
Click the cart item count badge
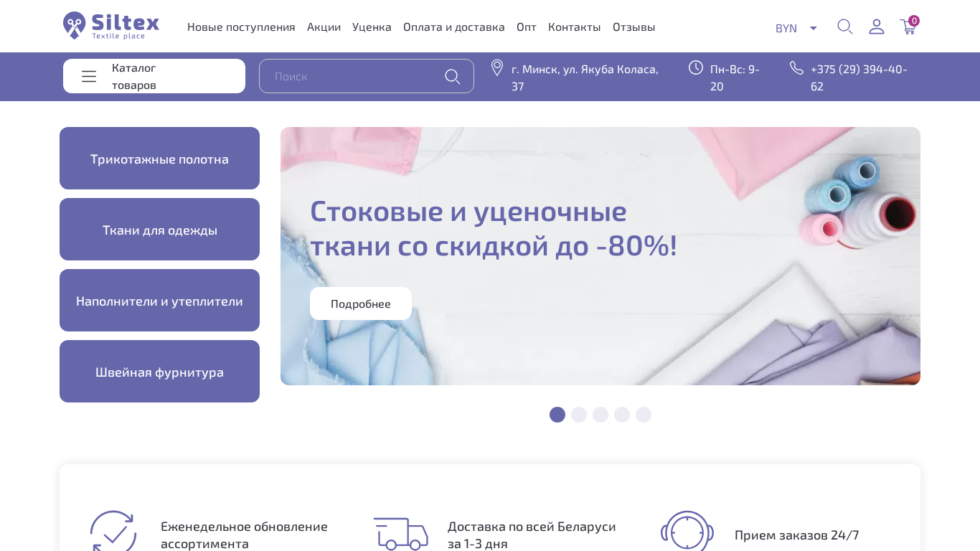[x=914, y=21]
